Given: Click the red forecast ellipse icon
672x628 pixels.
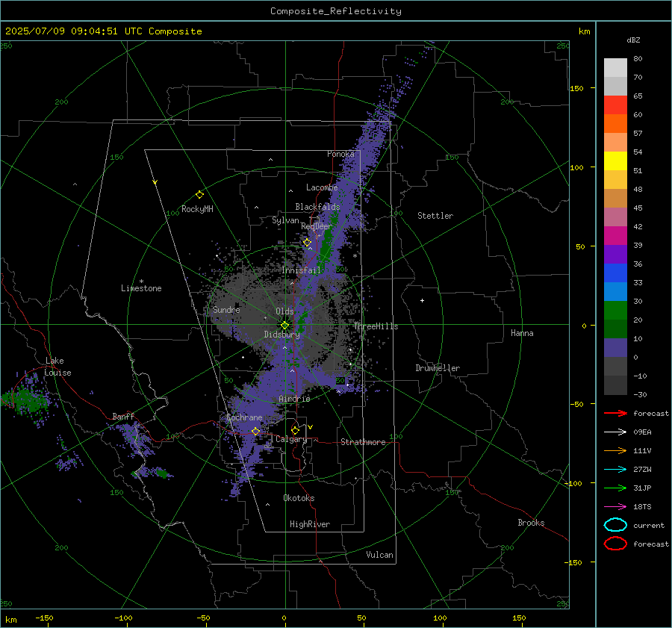Looking at the screenshot, I should pyautogui.click(x=615, y=544).
